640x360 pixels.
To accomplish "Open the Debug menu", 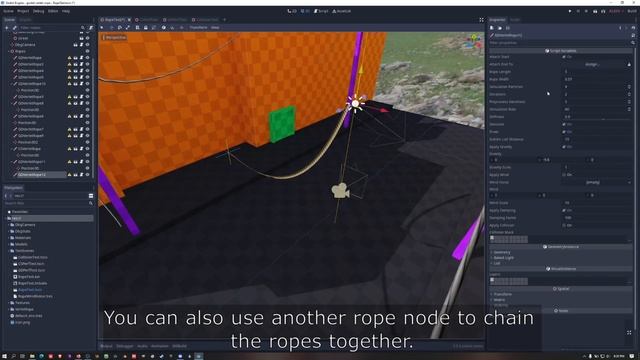I will tap(38, 11).
